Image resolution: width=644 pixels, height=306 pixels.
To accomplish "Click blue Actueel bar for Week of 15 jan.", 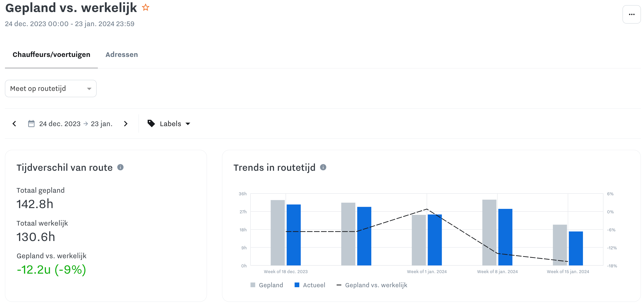I will click(576, 248).
